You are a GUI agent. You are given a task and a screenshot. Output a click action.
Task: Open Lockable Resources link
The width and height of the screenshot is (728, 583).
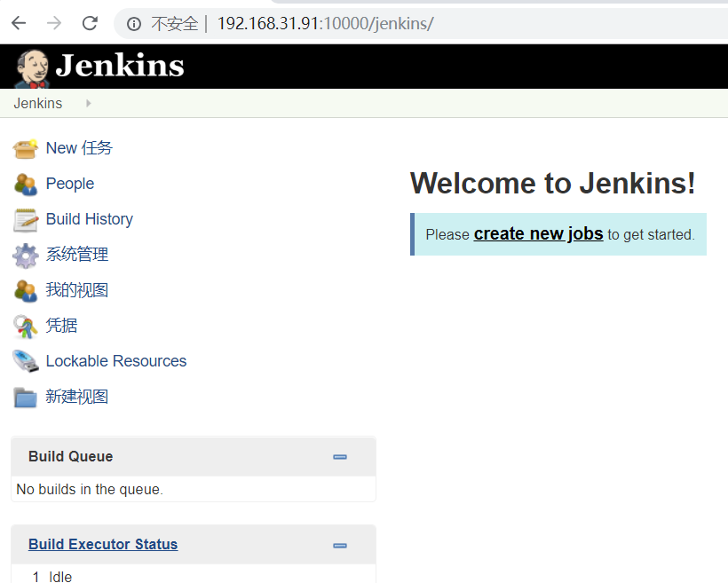(x=116, y=361)
